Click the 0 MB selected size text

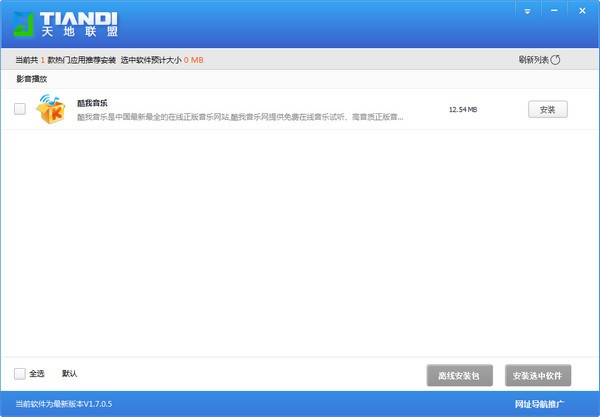(194, 60)
